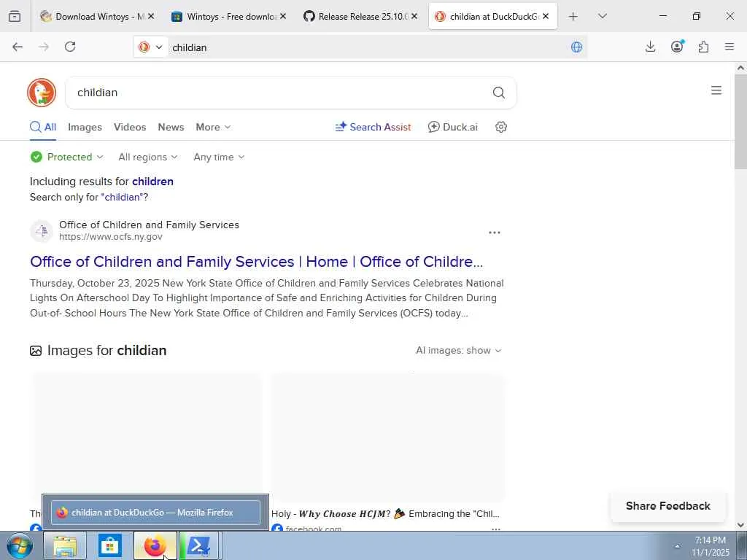Screen dimensions: 747x560
Task: Close the Wintoys Free download tab
Action: 283,16
